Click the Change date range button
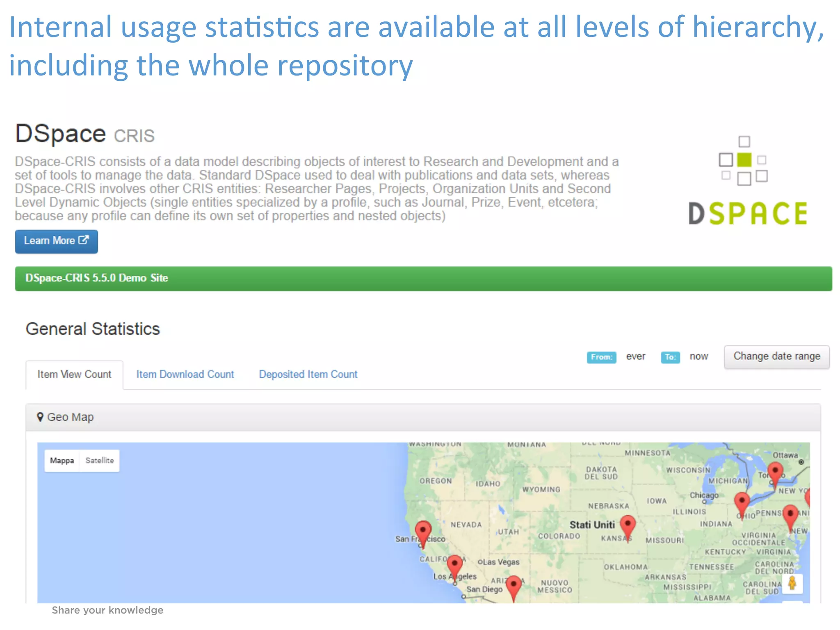 (x=776, y=357)
